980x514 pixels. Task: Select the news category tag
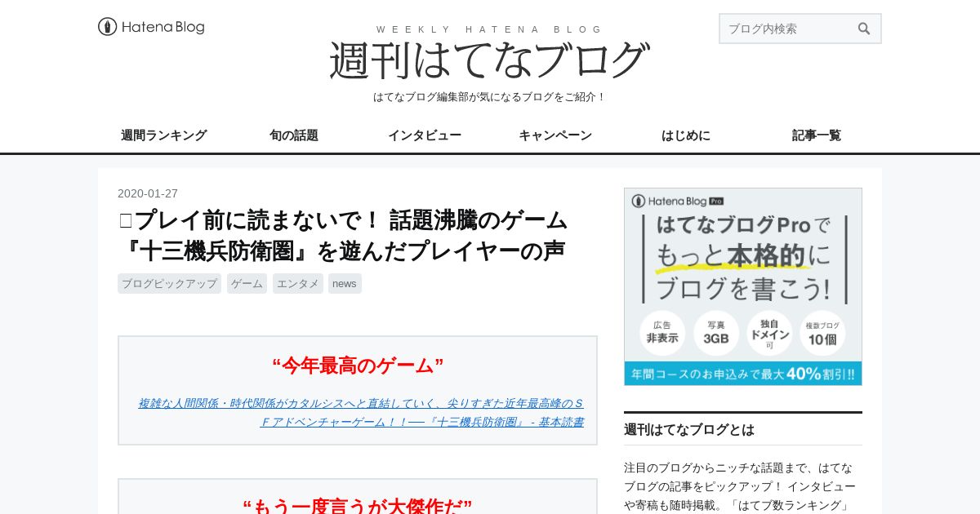coord(345,283)
